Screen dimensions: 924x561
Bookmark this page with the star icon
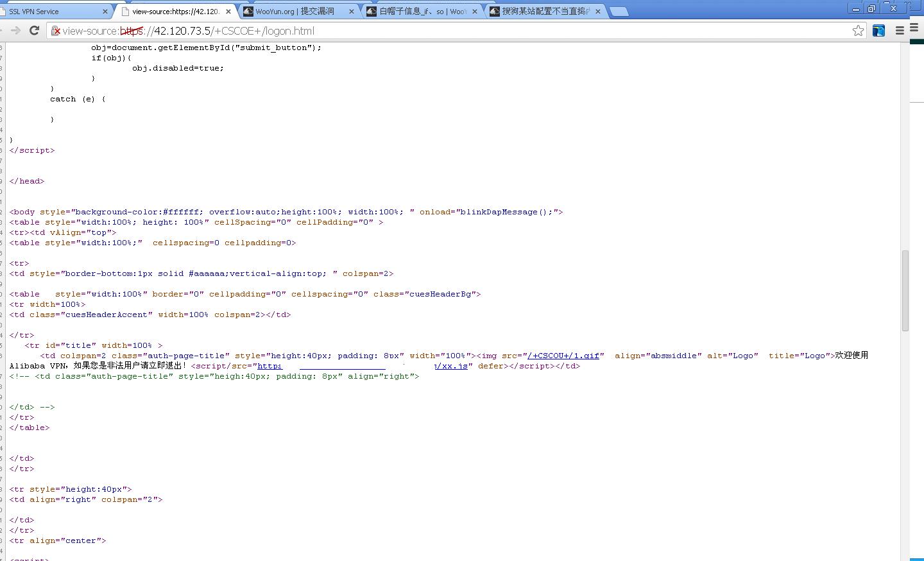(858, 30)
